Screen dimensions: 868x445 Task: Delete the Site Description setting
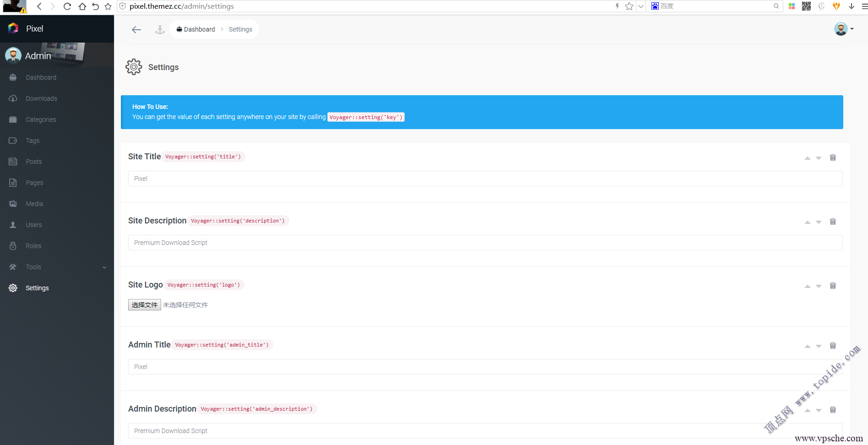(833, 222)
